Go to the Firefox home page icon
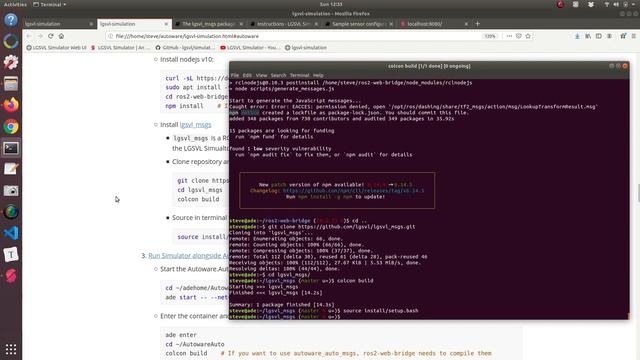The image size is (640, 360). click(61, 36)
